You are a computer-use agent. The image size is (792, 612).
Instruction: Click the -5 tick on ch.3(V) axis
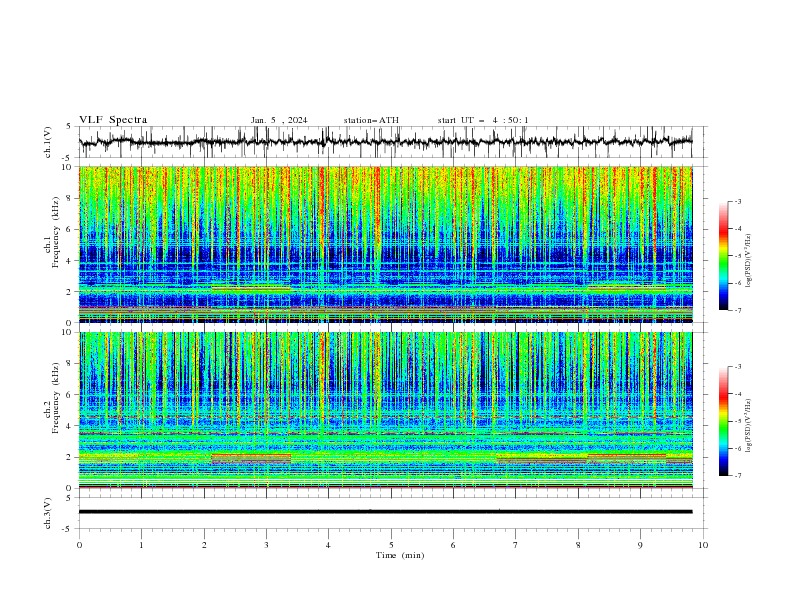[x=68, y=529]
